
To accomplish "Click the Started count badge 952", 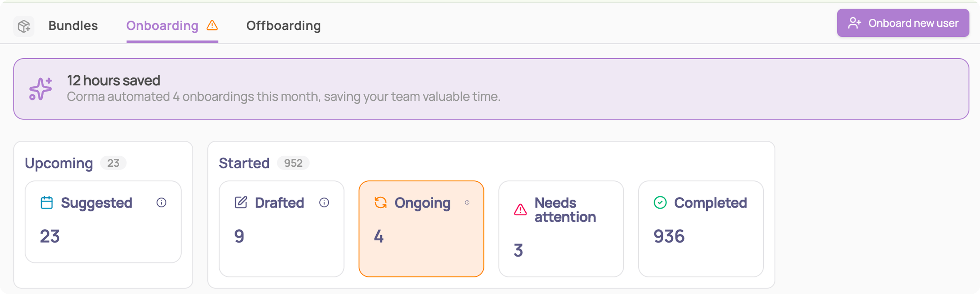I will (293, 163).
